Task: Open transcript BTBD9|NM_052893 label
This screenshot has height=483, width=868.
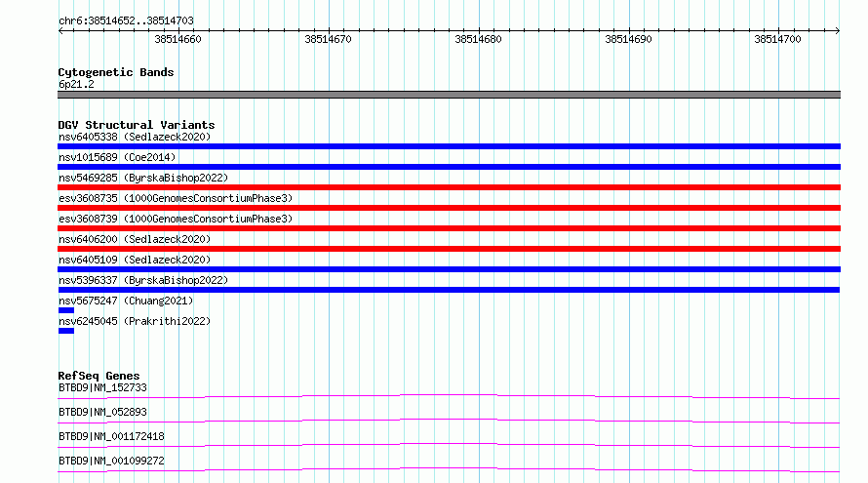Action: pyautogui.click(x=102, y=412)
